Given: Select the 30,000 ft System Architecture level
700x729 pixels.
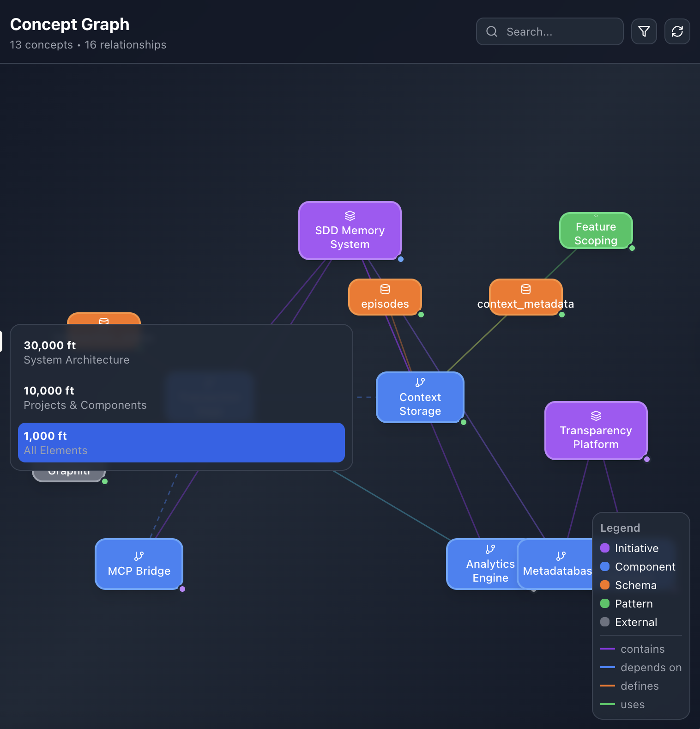Looking at the screenshot, I should tap(181, 352).
